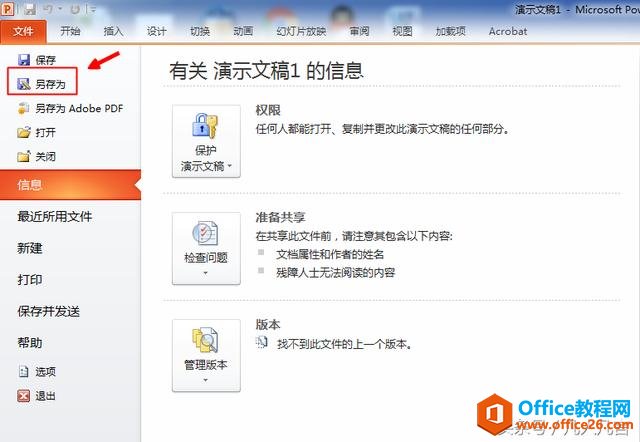Switch to the Design (设计) tab

(157, 31)
